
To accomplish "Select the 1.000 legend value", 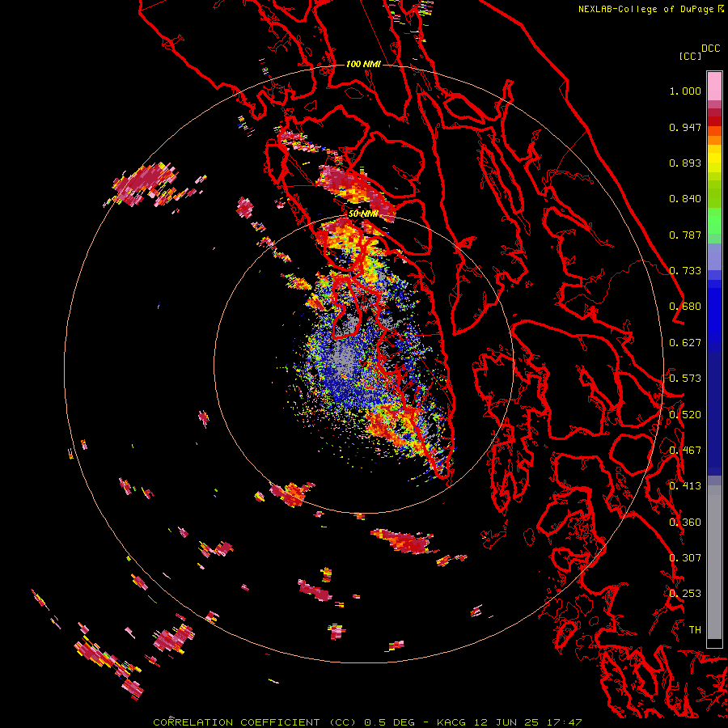I will 685,91.
